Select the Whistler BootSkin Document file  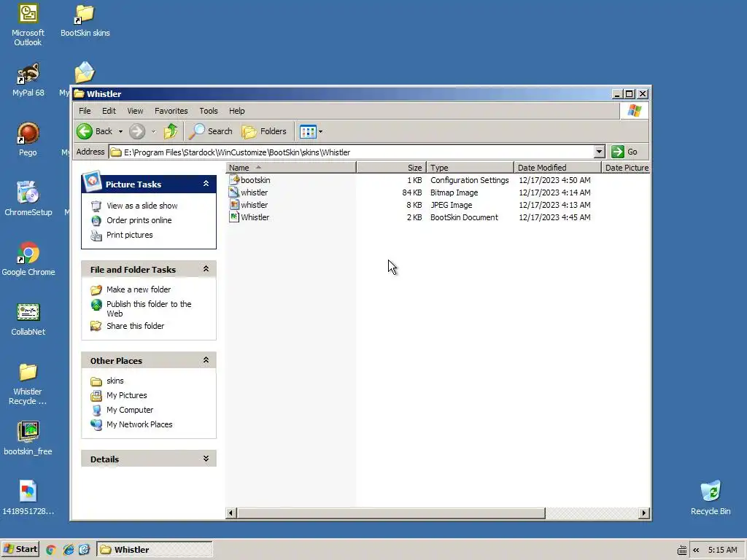pos(249,217)
